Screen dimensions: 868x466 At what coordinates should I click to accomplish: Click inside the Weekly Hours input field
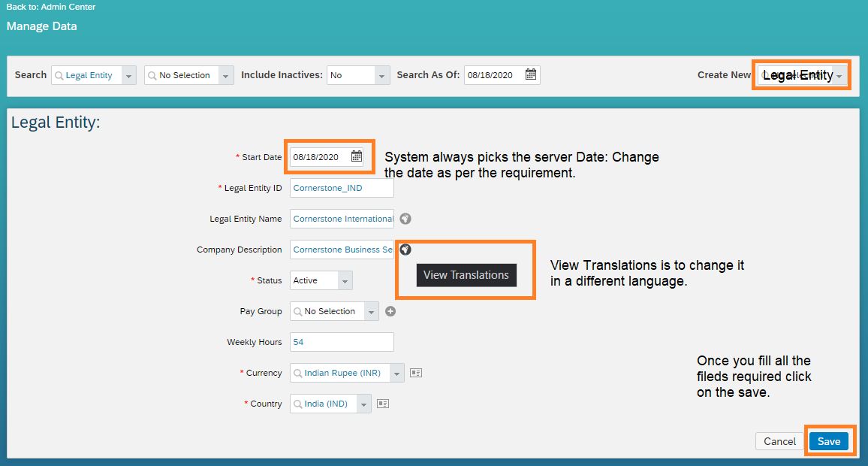(342, 341)
